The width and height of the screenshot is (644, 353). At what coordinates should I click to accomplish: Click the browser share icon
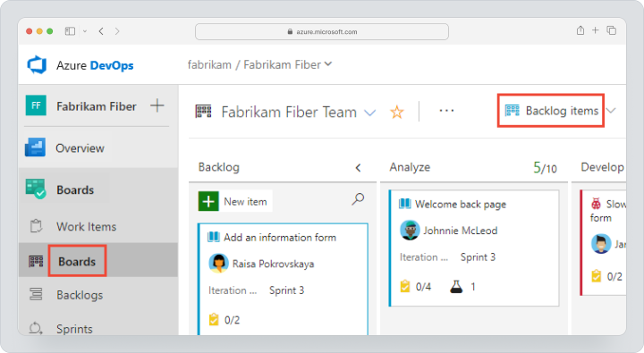click(x=580, y=30)
